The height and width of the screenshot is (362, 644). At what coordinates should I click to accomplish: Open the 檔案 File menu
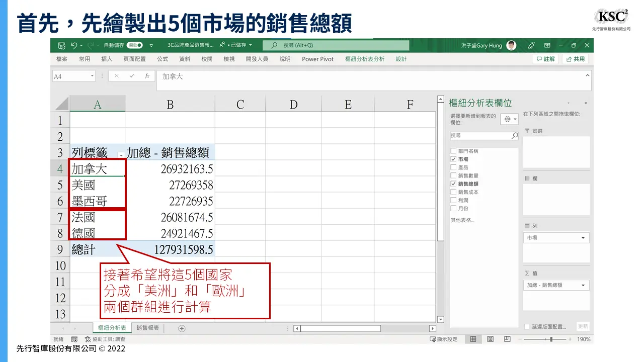62,59
